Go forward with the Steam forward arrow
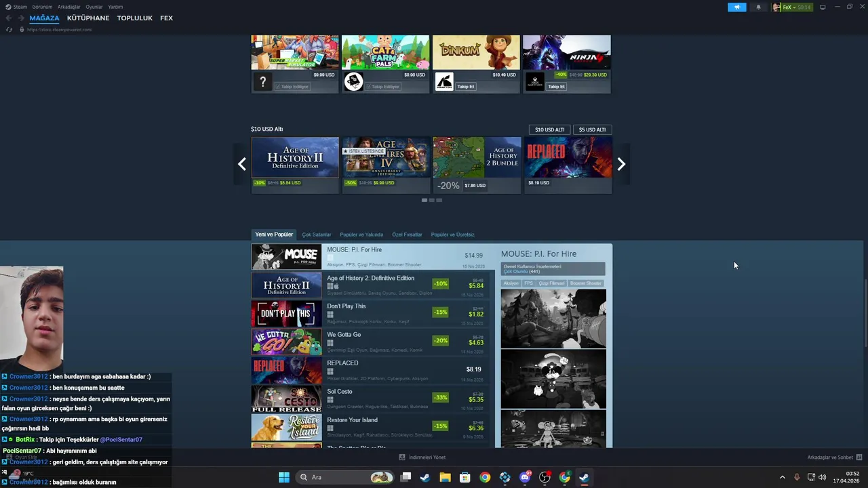Image resolution: width=868 pixels, height=488 pixels. (21, 18)
